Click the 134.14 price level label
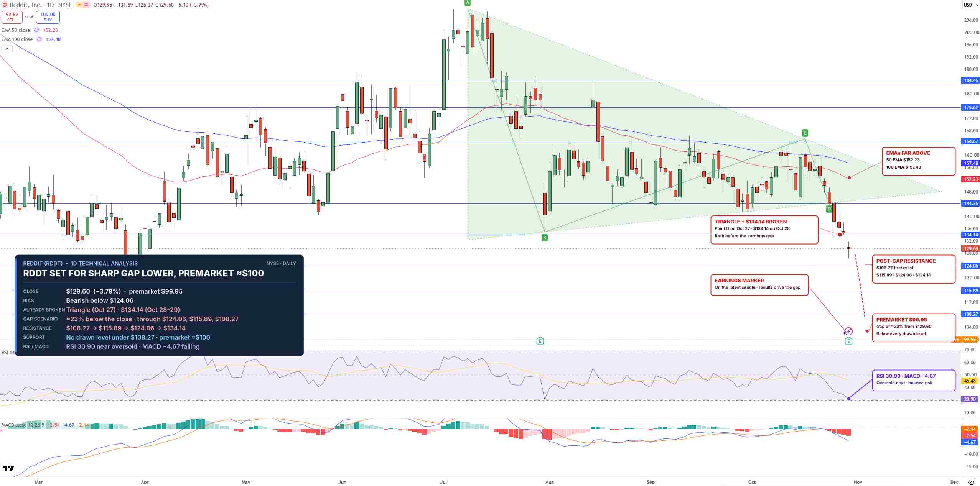This screenshot has width=980, height=486. [x=971, y=235]
